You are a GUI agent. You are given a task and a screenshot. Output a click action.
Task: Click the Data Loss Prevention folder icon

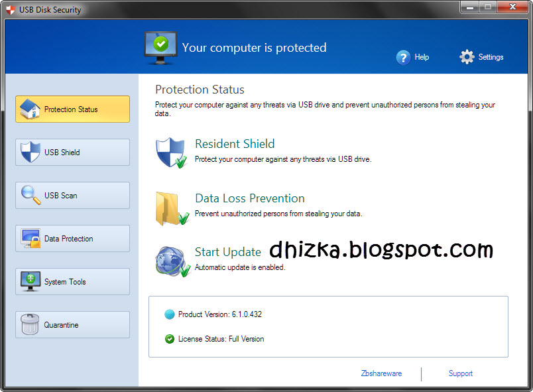click(x=172, y=208)
